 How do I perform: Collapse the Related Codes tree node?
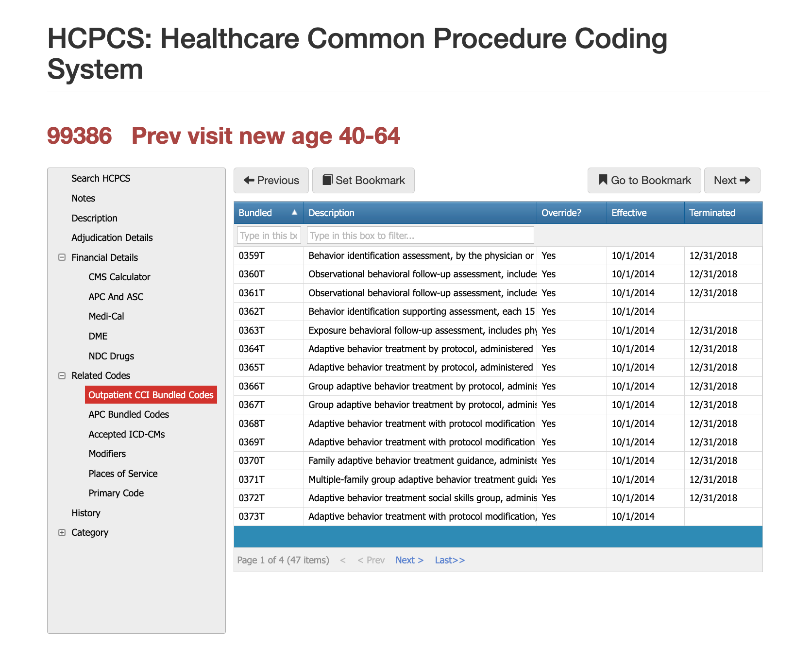(x=62, y=375)
